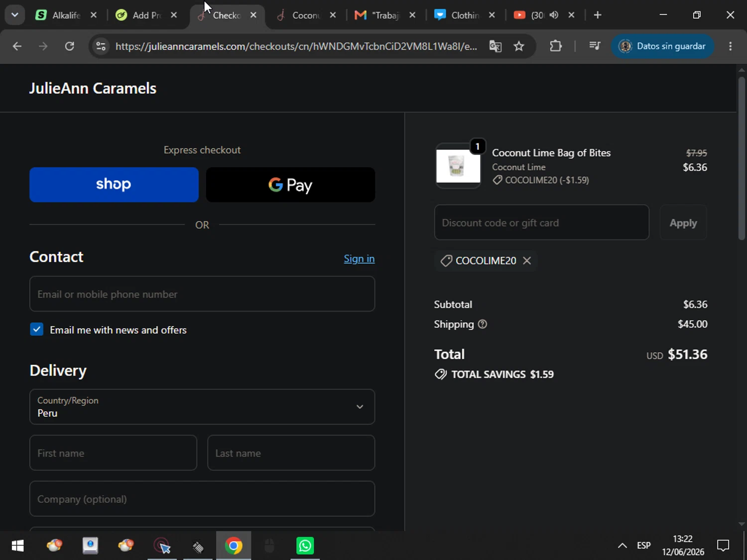This screenshot has width=747, height=560.
Task: Focus the Email or mobile phone field
Action: tap(202, 294)
